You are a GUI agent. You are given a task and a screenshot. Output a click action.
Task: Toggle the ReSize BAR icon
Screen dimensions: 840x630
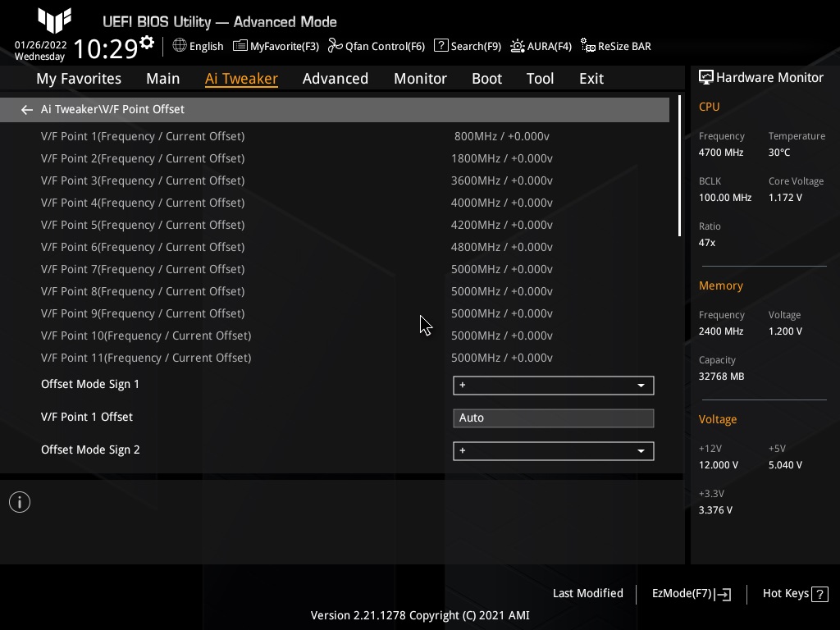(587, 46)
